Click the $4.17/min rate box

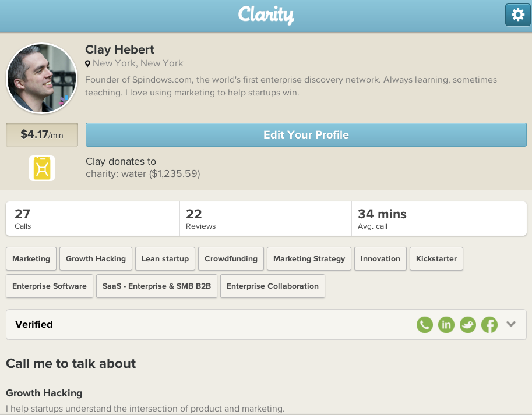(42, 135)
